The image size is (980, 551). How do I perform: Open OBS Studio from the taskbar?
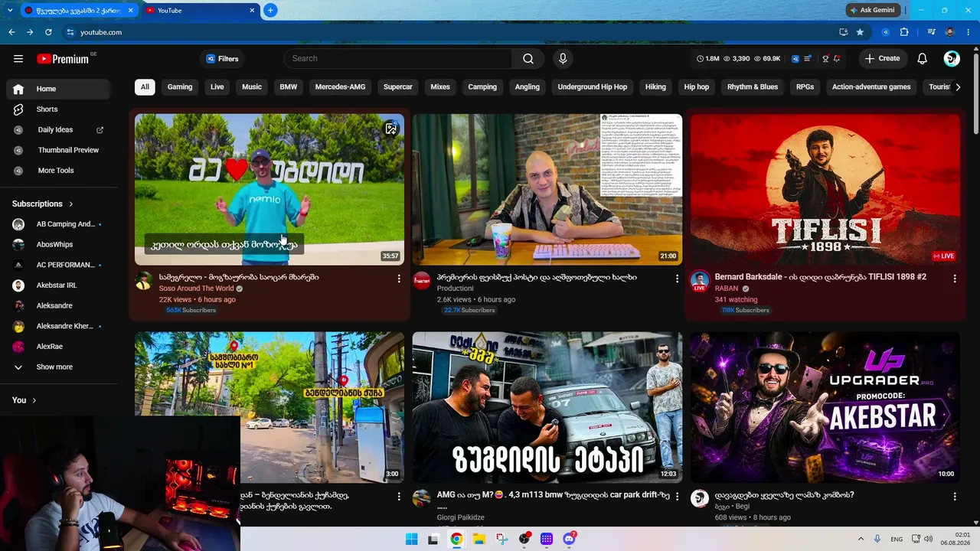[524, 540]
